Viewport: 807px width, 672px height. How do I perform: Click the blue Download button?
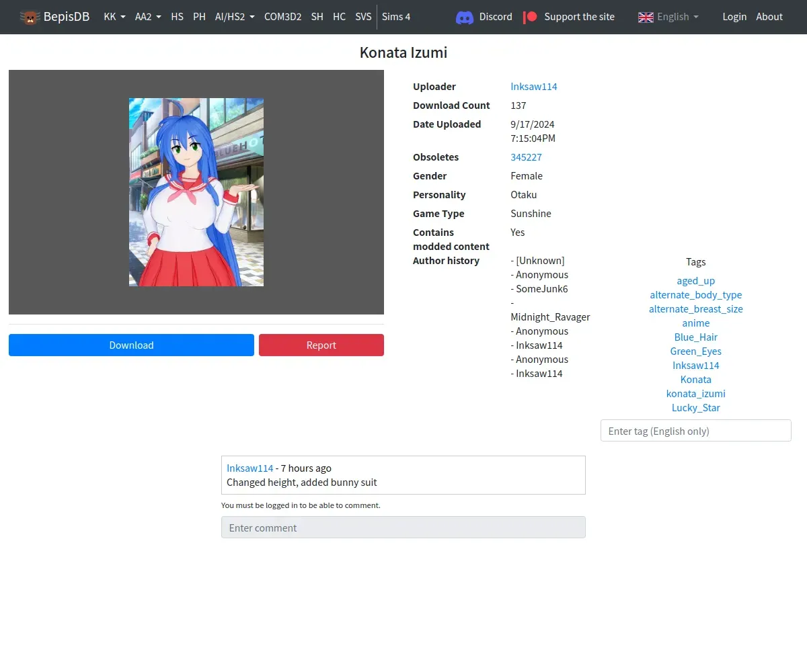(x=131, y=345)
